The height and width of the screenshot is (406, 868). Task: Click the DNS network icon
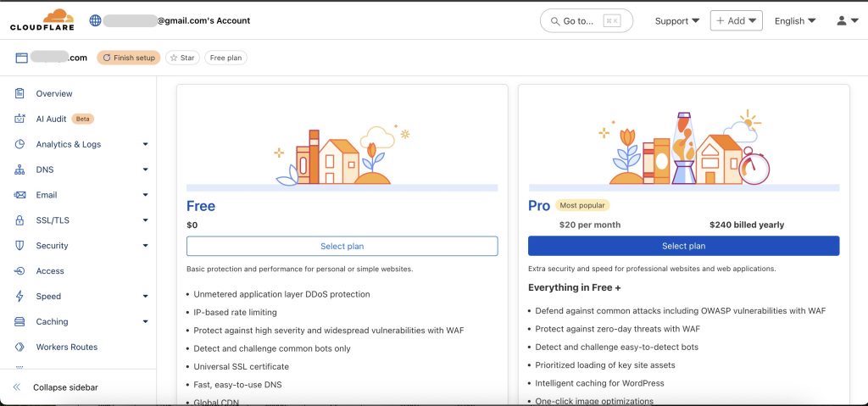pyautogui.click(x=19, y=170)
